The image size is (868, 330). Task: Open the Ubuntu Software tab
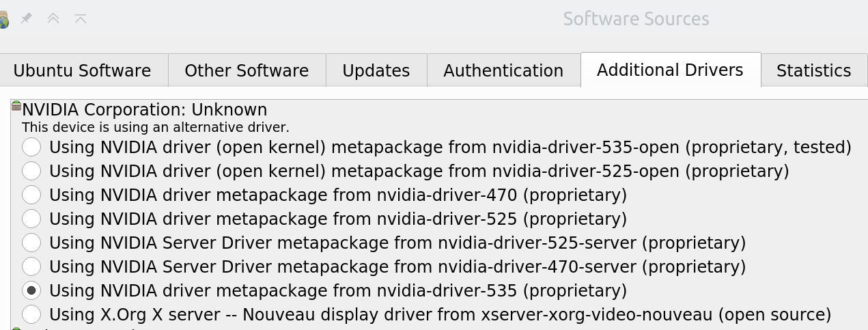83,70
